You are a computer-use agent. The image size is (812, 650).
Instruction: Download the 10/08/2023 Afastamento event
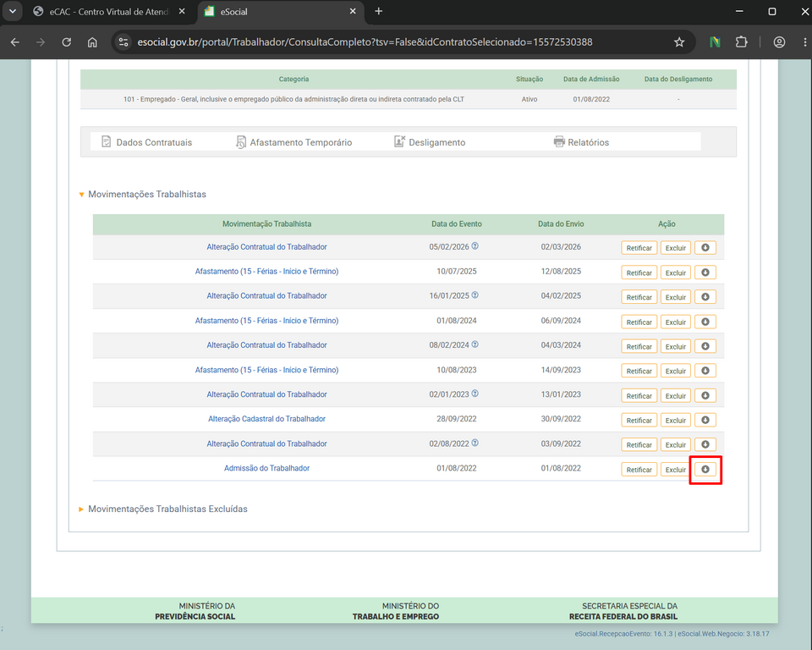pyautogui.click(x=705, y=371)
